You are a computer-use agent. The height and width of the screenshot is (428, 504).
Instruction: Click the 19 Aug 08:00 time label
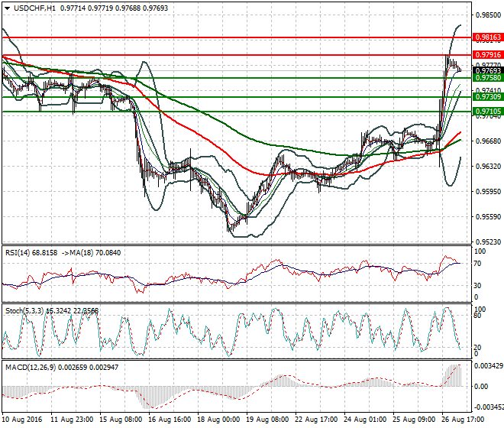click(267, 420)
